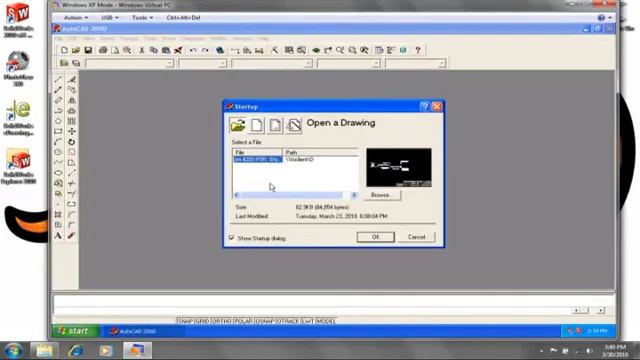The width and height of the screenshot is (640, 360).
Task: Open Windows Explorer folder in taskbar
Action: click(44, 350)
